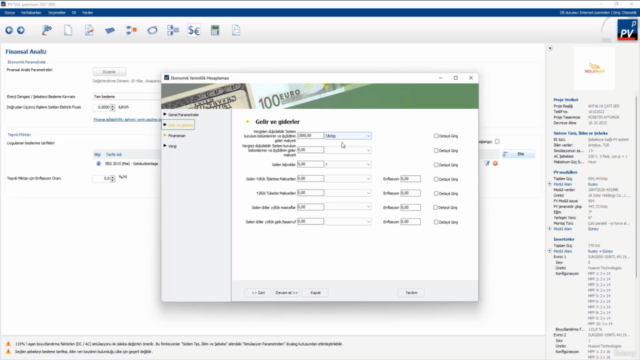This screenshot has width=640, height=360.
Task: Click the red delete tariff icon
Action: [495, 163]
